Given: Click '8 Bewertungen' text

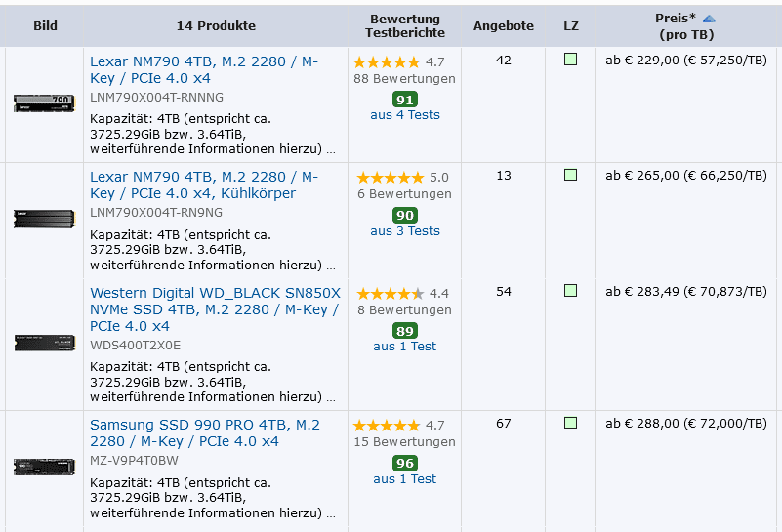Looking at the screenshot, I should (404, 310).
